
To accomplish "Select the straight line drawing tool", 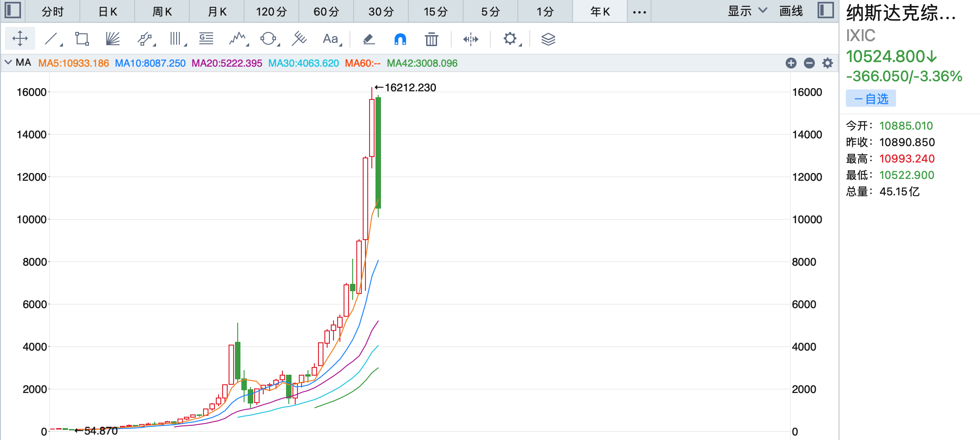I will pyautogui.click(x=52, y=39).
